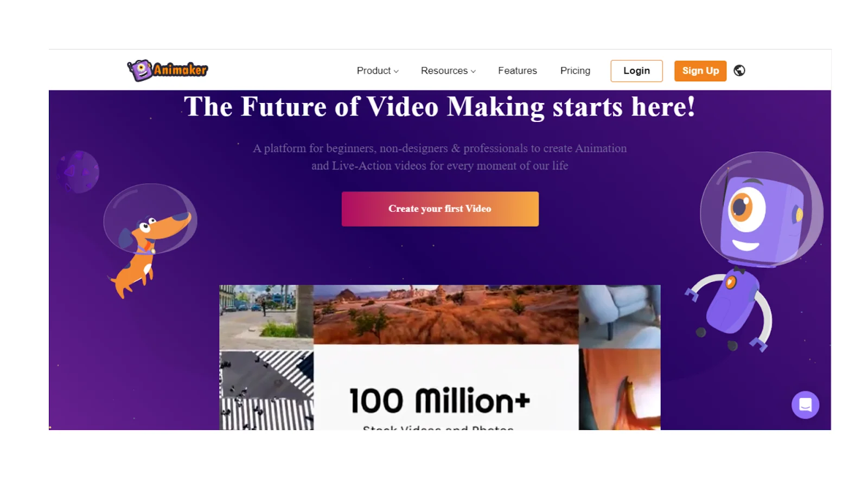Click the chevron beside Resources

tap(473, 71)
